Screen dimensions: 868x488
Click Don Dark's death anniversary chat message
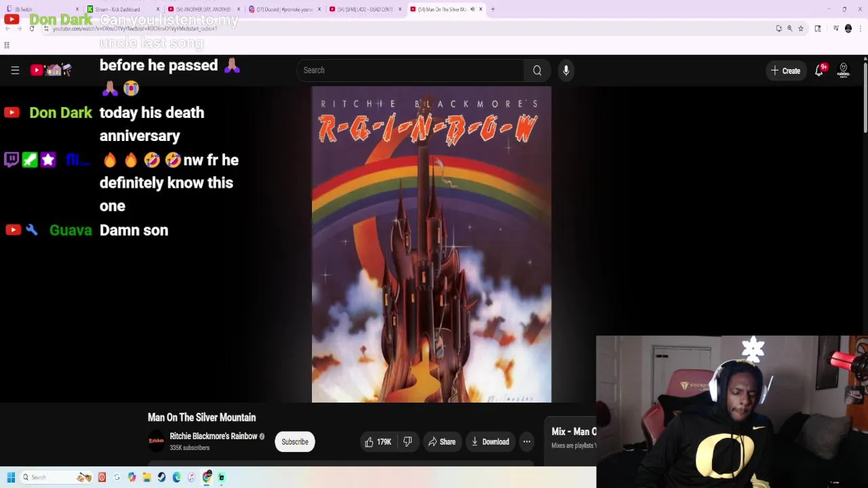pos(152,124)
